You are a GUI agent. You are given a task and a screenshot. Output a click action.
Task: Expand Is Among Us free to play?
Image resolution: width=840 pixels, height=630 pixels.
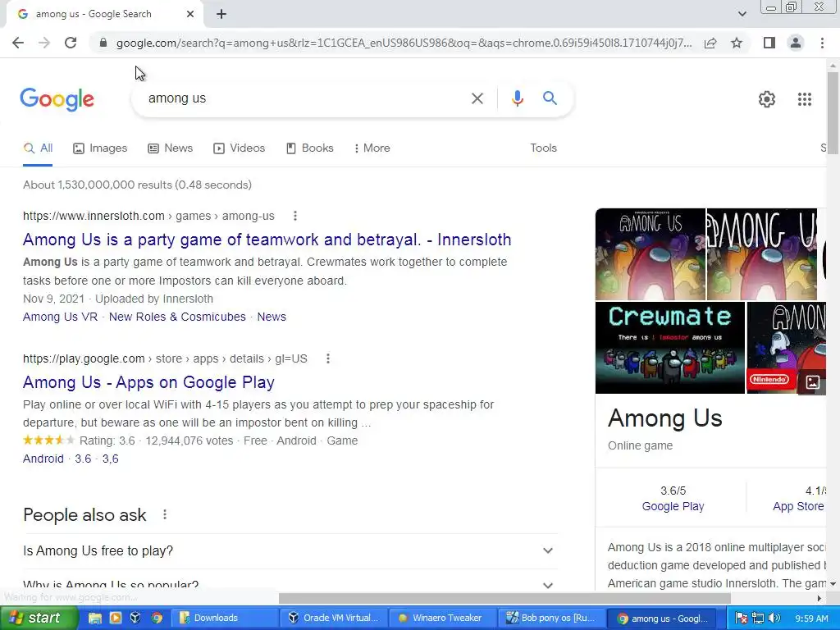[x=290, y=550]
